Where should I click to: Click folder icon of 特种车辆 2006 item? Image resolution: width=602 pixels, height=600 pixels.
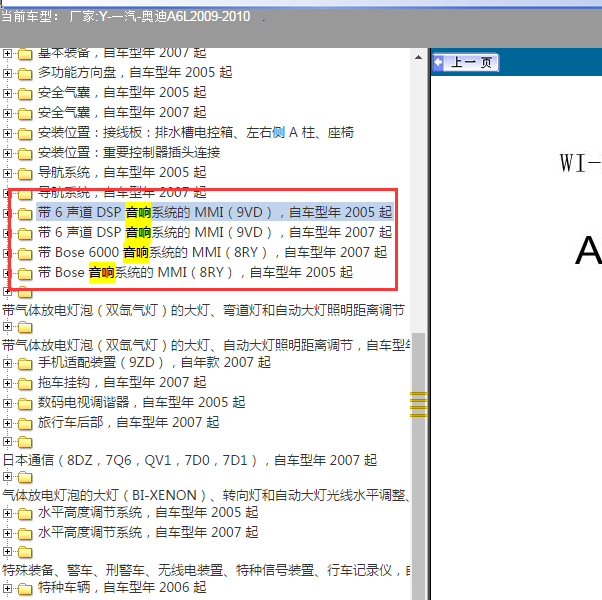point(25,588)
